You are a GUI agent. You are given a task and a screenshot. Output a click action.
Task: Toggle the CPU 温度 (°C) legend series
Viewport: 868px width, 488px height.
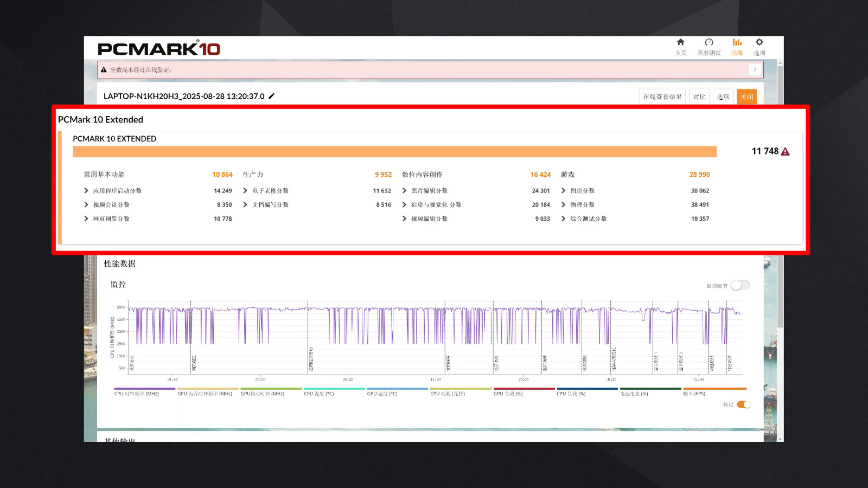click(334, 392)
